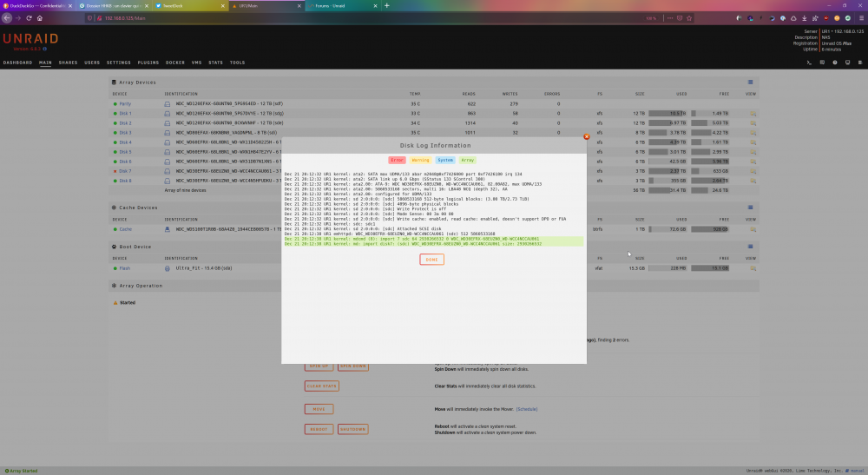This screenshot has width=868, height=475.
Task: Toggle Boot Device section view icon
Action: [x=750, y=247]
